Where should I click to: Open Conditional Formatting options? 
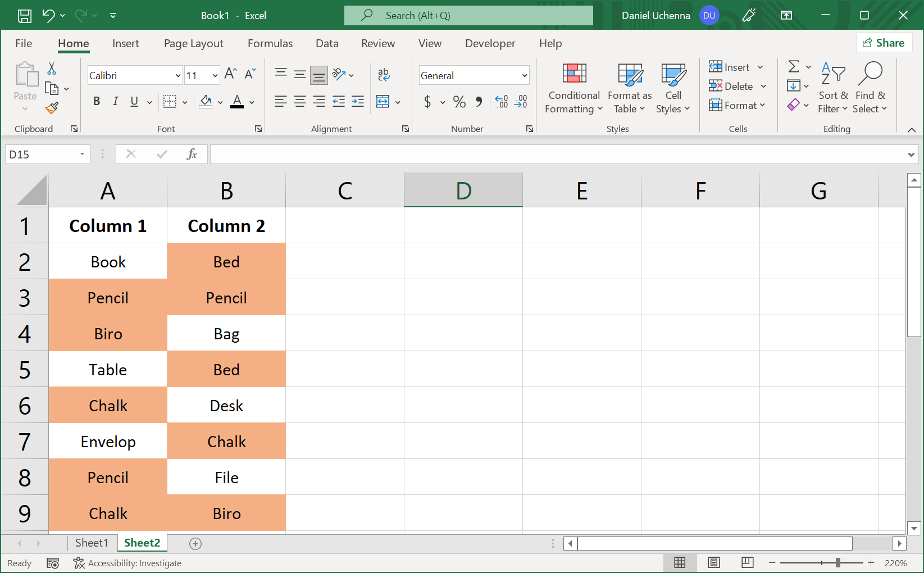pos(573,88)
